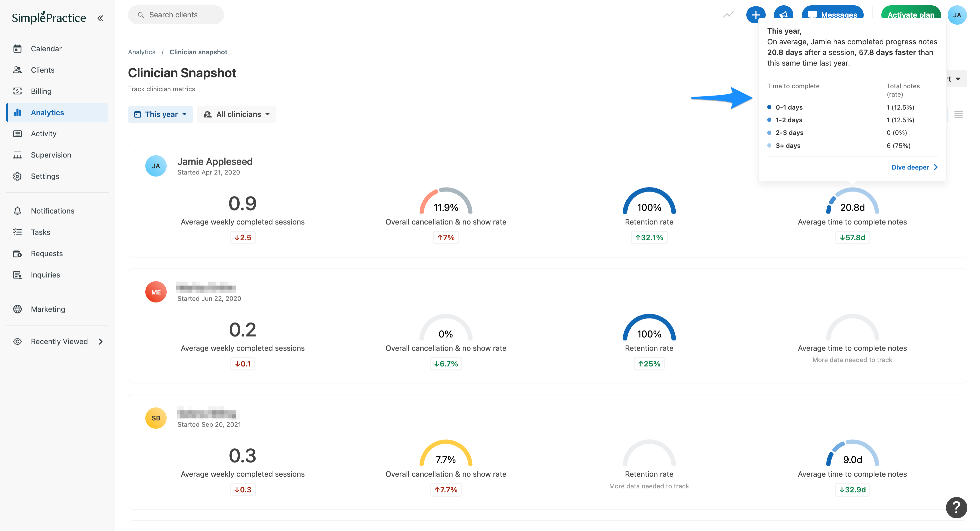
Task: Click the Inquiries icon
Action: tap(17, 275)
